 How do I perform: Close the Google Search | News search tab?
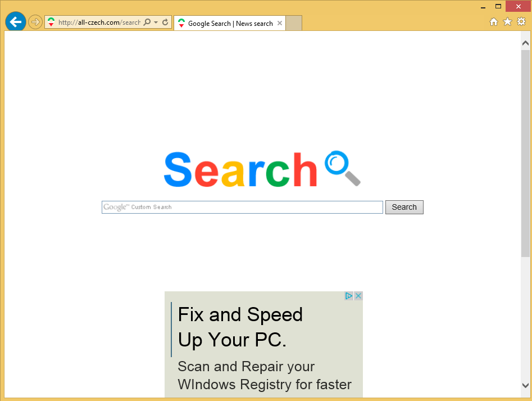280,23
